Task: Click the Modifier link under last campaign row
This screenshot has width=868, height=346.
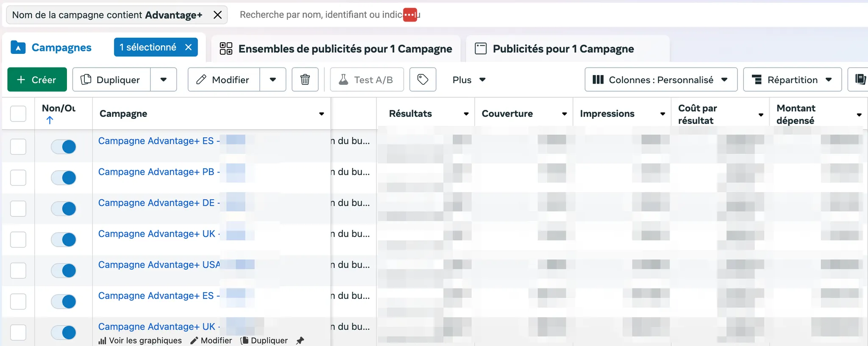Action: 211,340
